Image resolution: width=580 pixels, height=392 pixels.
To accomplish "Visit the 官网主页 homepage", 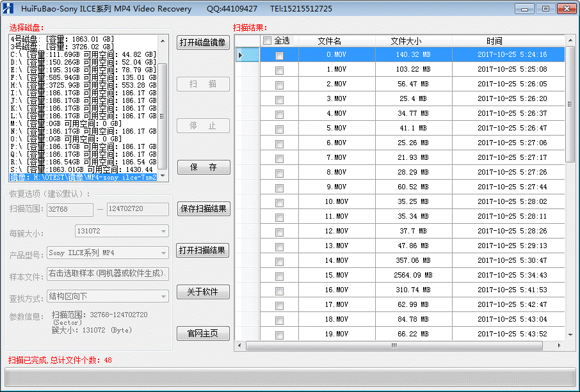I will [203, 334].
